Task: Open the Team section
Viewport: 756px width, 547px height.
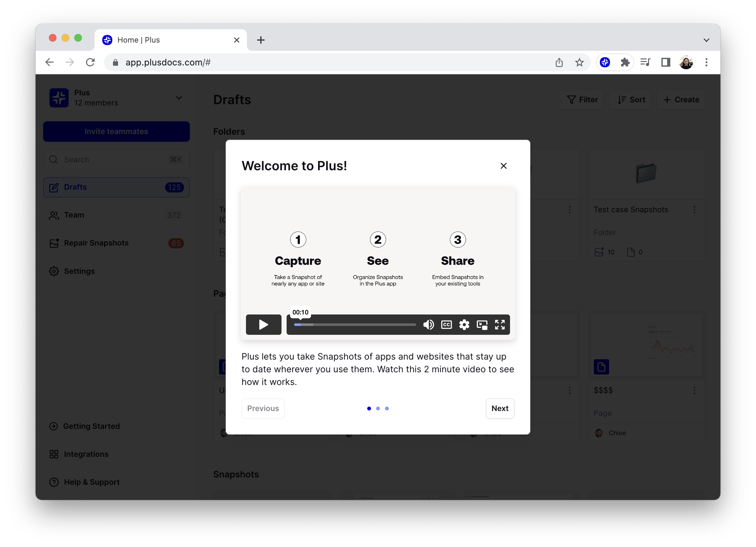Action: tap(116, 215)
